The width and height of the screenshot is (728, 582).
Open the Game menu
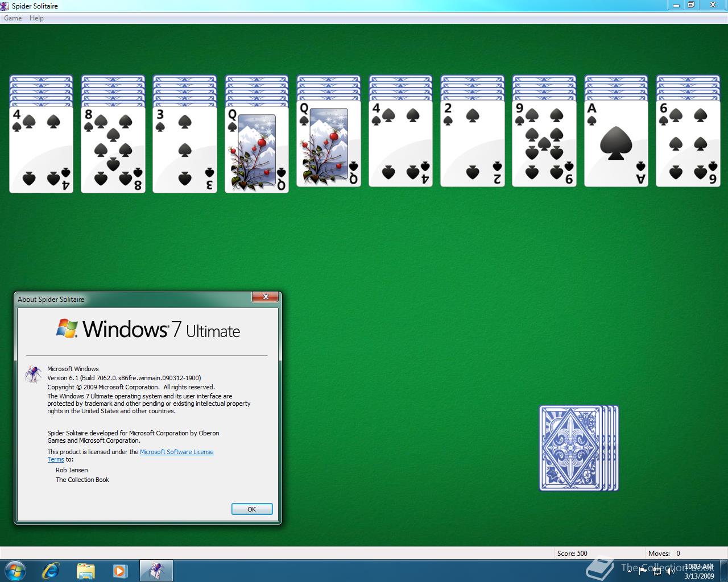[x=13, y=18]
